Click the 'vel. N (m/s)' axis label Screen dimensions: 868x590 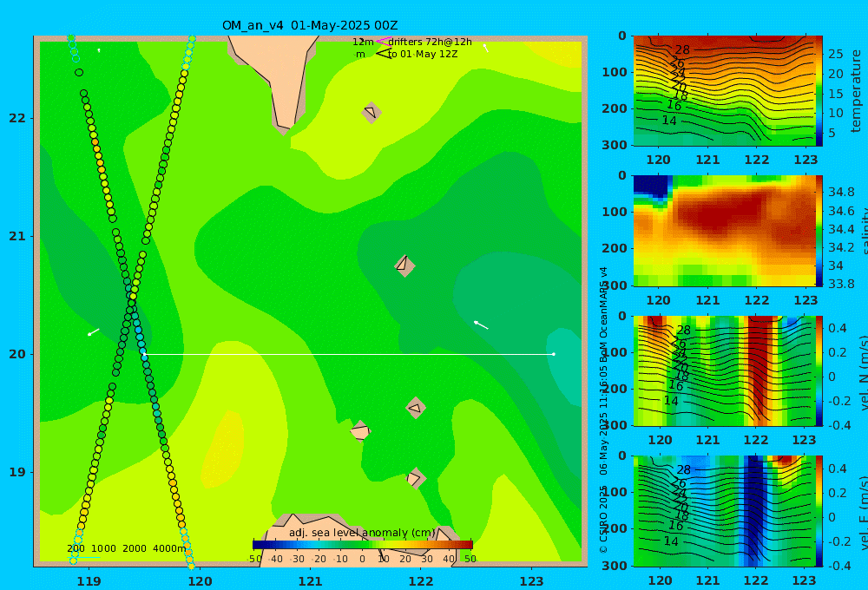click(x=863, y=372)
